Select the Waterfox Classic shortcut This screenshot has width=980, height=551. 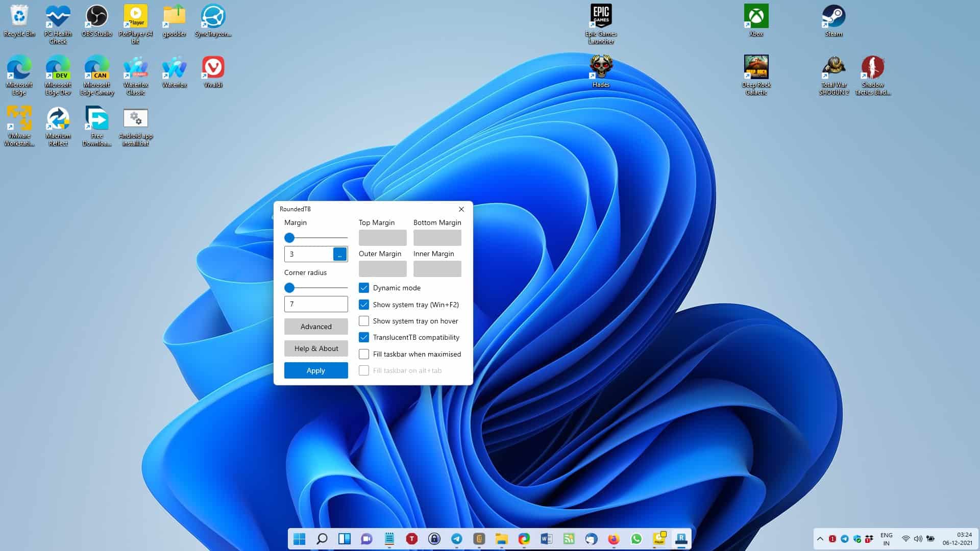[136, 76]
